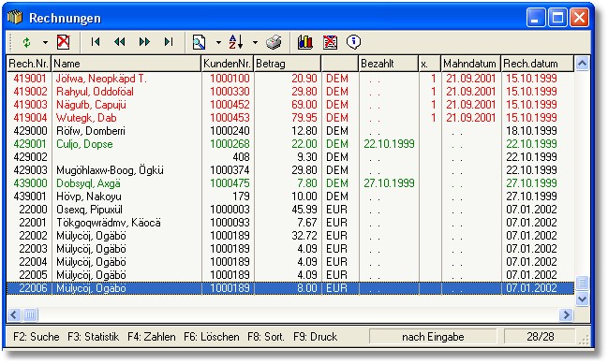This screenshot has height=364, width=608.
Task: Select row Rahyul, Oddoföal
Action: 290,92
